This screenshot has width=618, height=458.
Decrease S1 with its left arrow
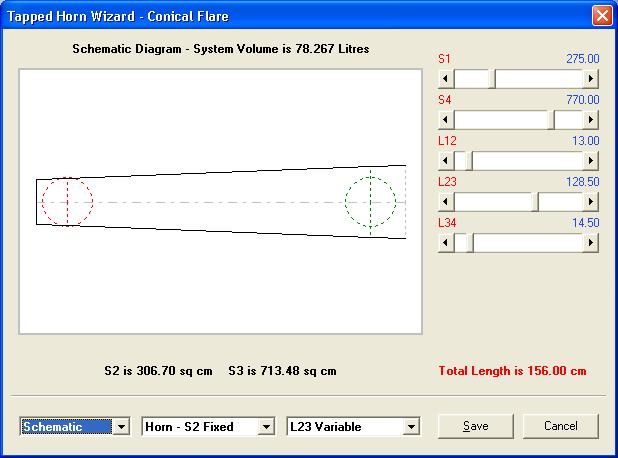tap(446, 78)
